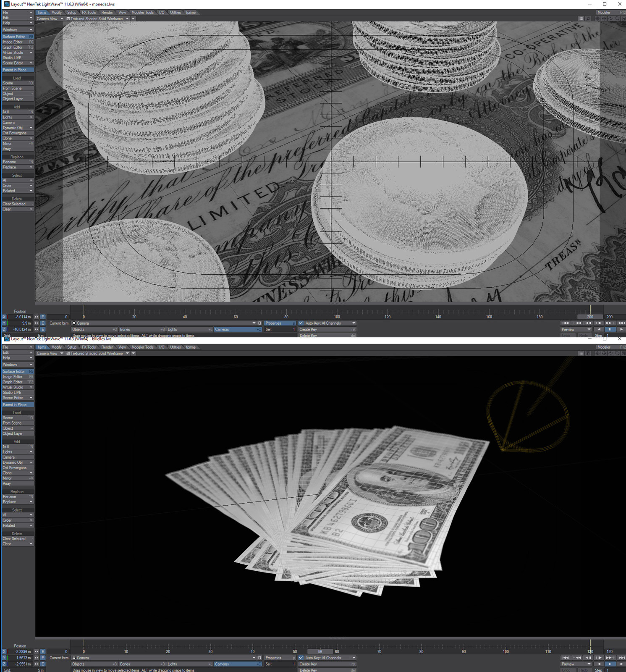626x672 pixels.
Task: Open Camera View dropdown in billelles.lws window
Action: (x=50, y=353)
